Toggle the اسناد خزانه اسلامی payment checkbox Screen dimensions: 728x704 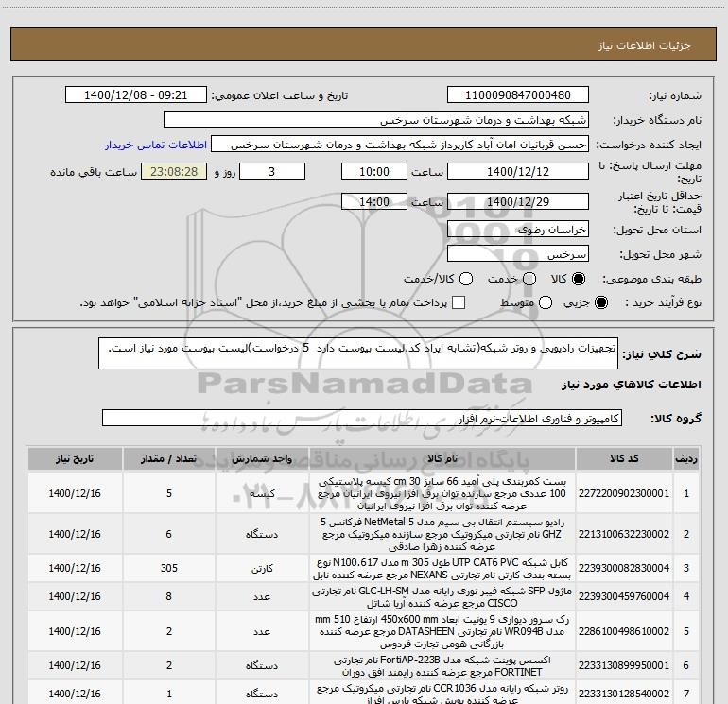[459, 302]
